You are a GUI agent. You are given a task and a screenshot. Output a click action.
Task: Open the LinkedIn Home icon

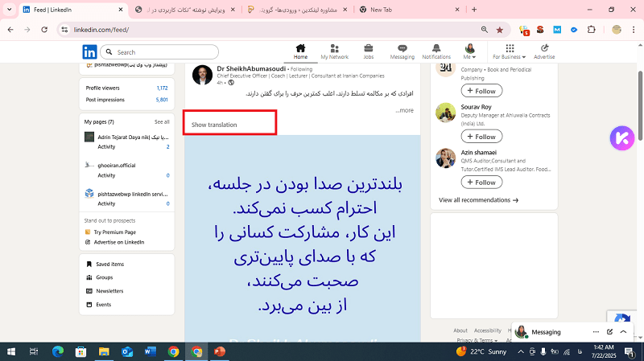(x=300, y=50)
